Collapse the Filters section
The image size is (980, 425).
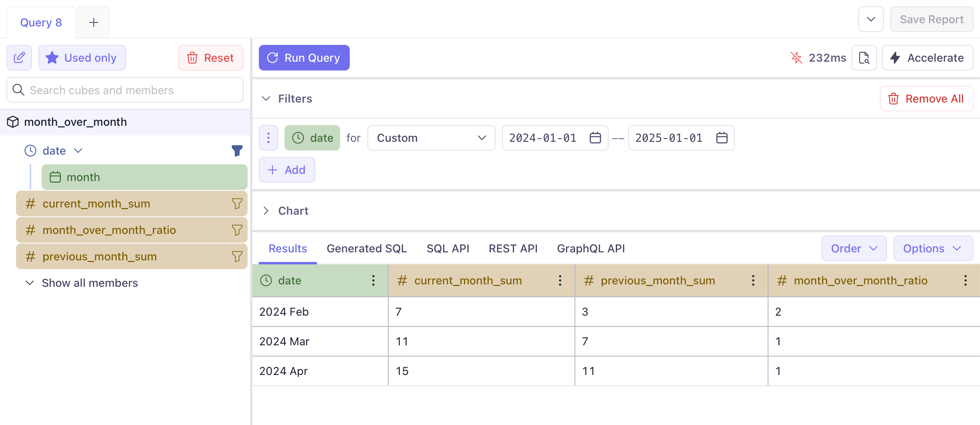point(266,99)
